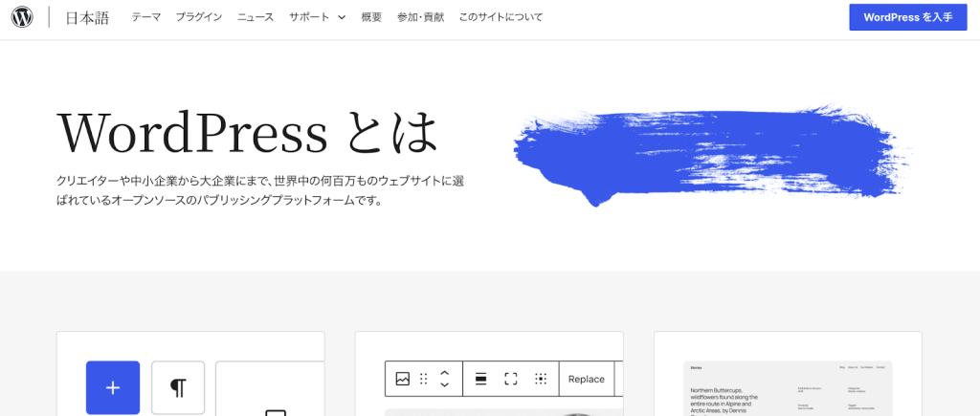The height and width of the screenshot is (416, 980).
Task: Open the テーマ menu item
Action: [x=146, y=17]
